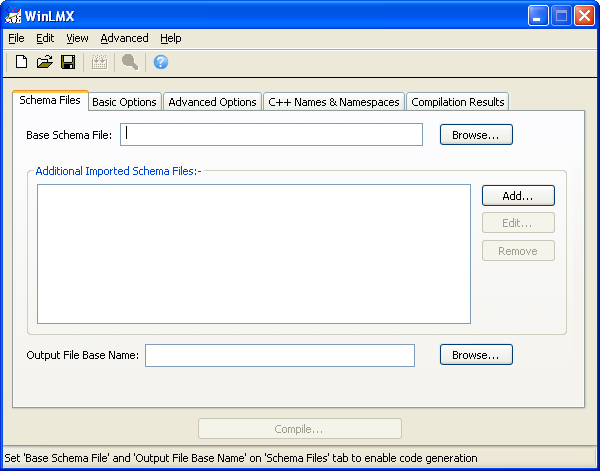Switch to the Basic Options tab
The image size is (600, 471).
[x=124, y=102]
